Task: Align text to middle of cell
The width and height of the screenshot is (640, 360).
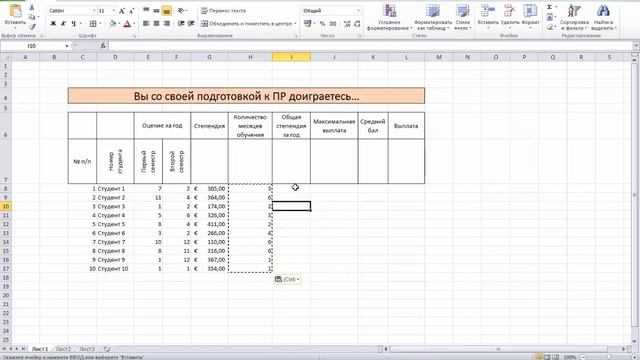Action: coord(156,11)
